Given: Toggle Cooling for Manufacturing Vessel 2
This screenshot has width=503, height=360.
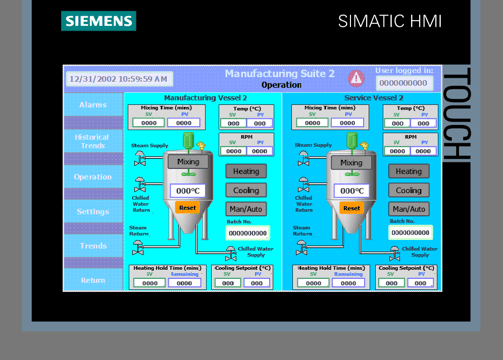Looking at the screenshot, I should tap(246, 190).
